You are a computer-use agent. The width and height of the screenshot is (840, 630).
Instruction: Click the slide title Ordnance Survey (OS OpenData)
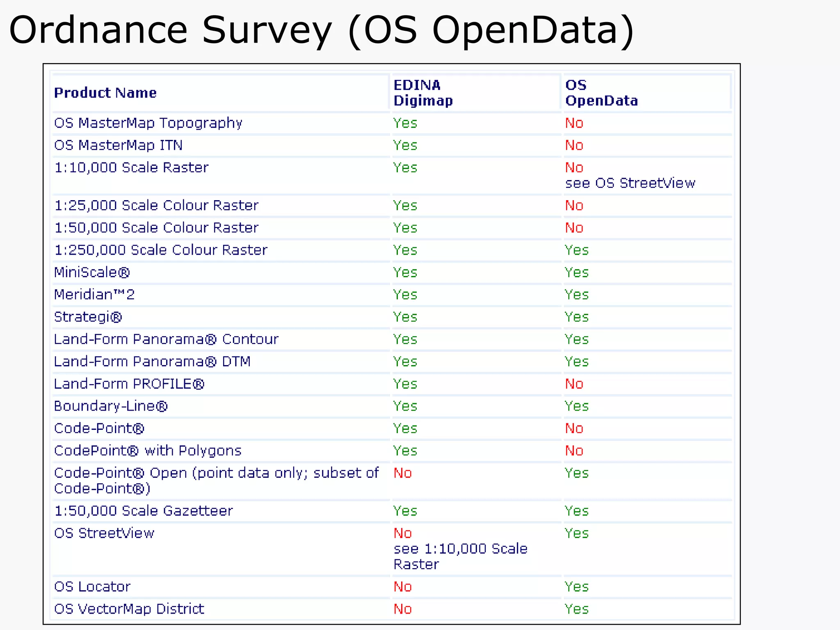[x=322, y=31]
